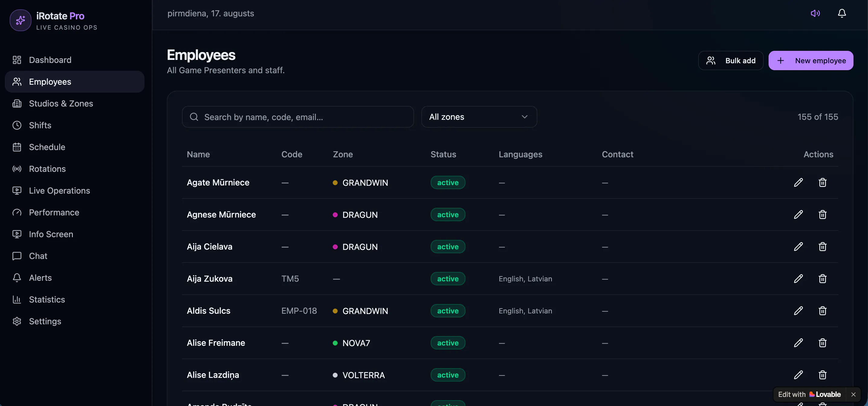
Task: Delete Aija Cielava with trash icon
Action: 822,247
